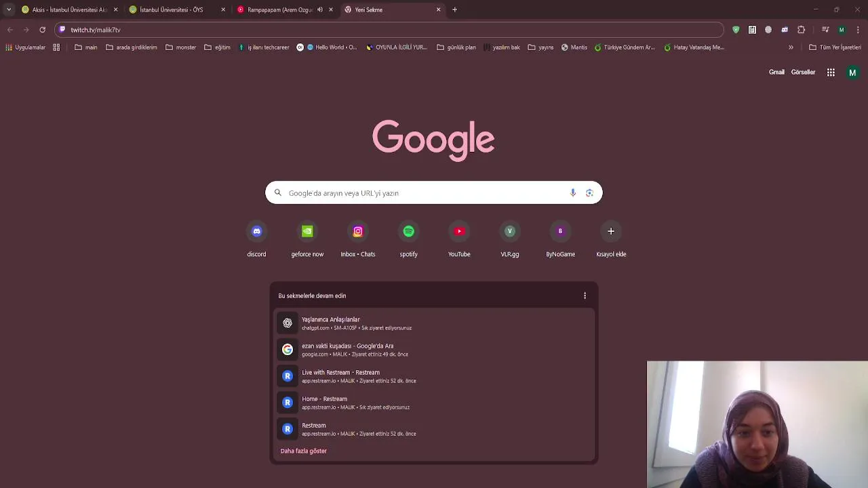Mute the Rampapapam tab audio
This screenshot has height=488, width=868.
(x=319, y=9)
